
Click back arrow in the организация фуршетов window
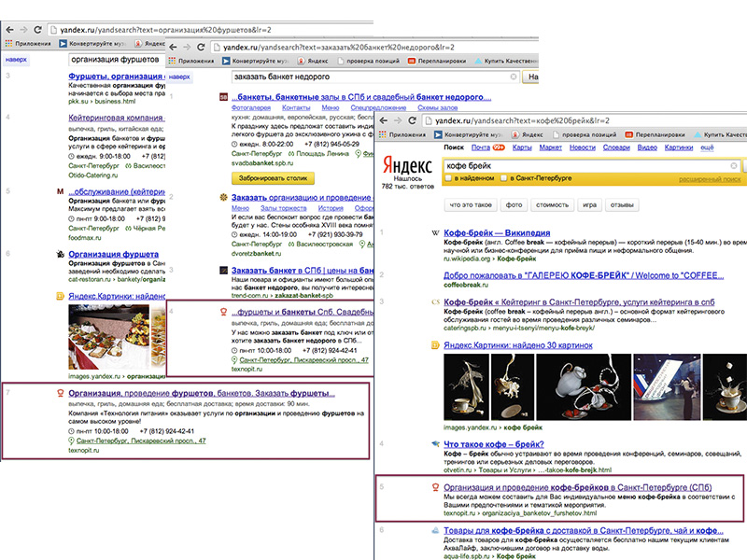[x=9, y=30]
